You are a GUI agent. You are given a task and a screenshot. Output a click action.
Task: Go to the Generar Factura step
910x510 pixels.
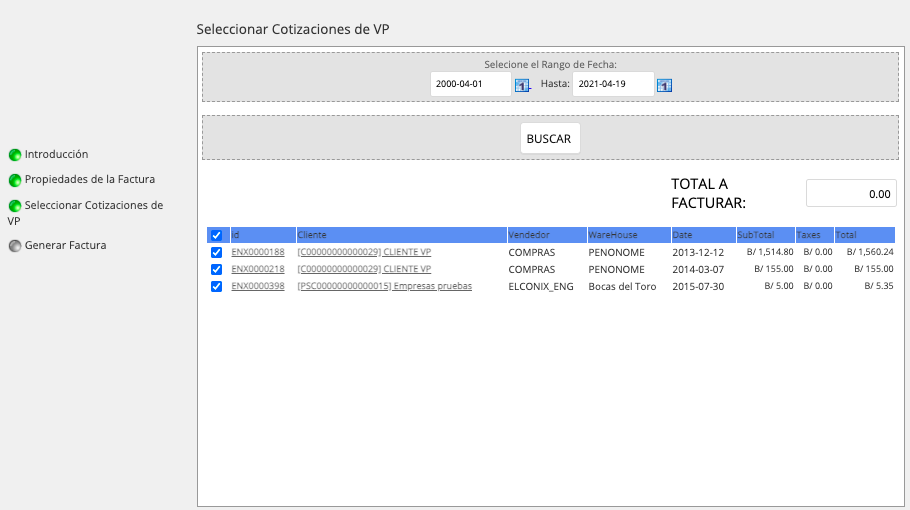pos(66,245)
